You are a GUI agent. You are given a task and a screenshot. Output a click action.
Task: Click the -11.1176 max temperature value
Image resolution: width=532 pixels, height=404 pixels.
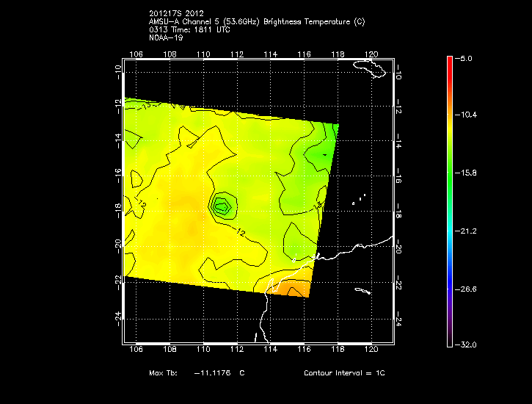tap(212, 372)
